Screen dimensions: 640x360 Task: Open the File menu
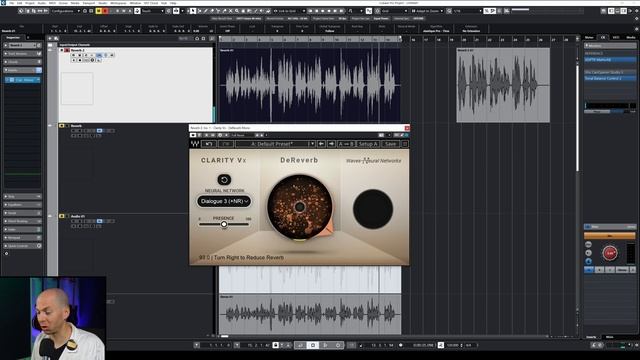pyautogui.click(x=11, y=3)
